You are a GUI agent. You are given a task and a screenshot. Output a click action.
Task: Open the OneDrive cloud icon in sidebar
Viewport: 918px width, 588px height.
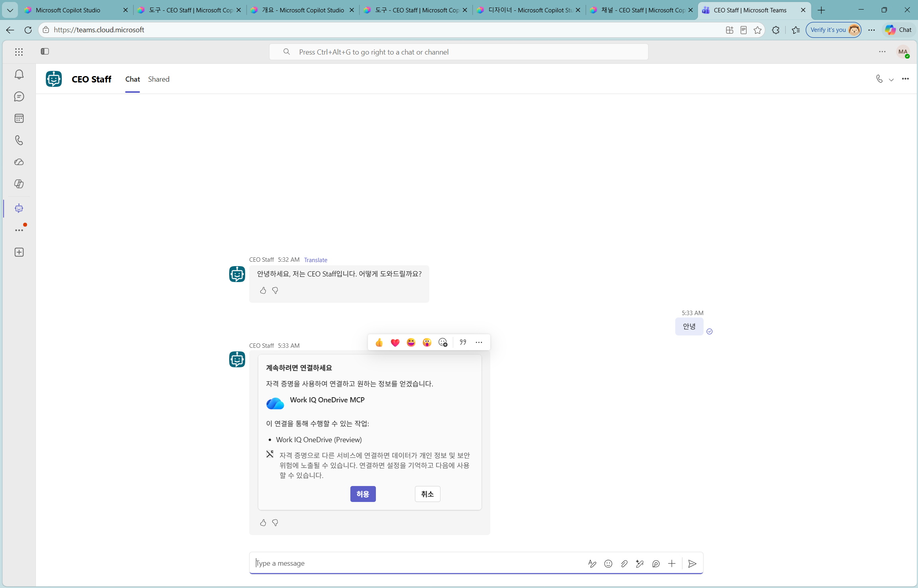[19, 162]
